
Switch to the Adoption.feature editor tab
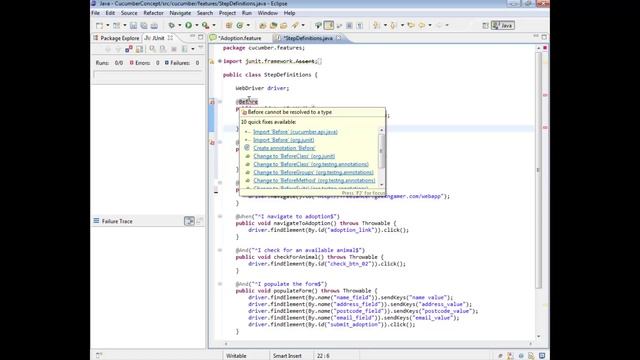(239, 38)
